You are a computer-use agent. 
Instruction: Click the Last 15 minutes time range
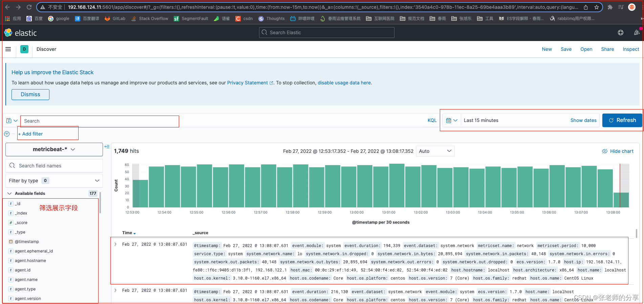481,120
